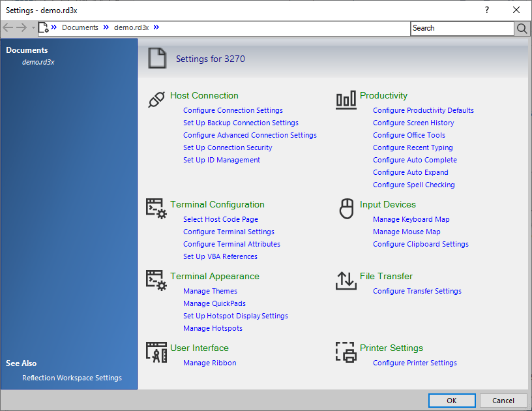This screenshot has width=532, height=411.
Task: Open Manage Hotspots
Action: (x=213, y=328)
